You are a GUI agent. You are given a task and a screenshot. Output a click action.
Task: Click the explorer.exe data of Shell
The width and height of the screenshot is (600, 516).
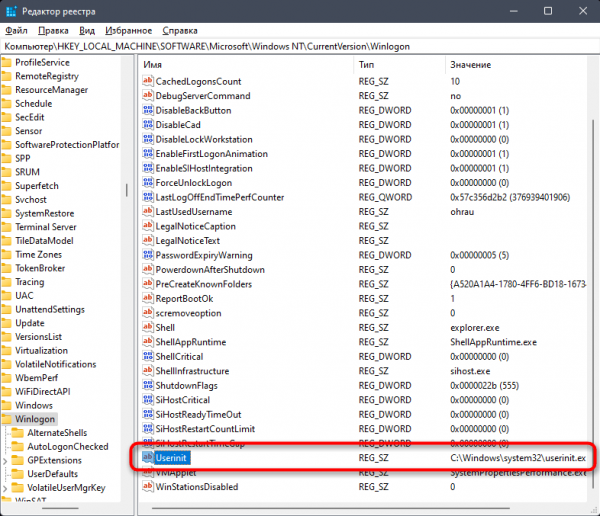tap(474, 328)
